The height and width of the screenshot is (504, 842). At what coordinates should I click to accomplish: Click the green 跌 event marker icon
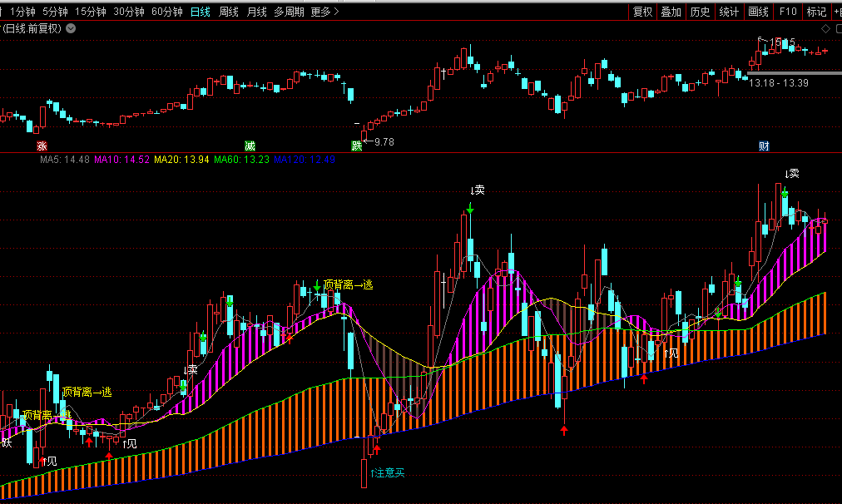click(357, 146)
